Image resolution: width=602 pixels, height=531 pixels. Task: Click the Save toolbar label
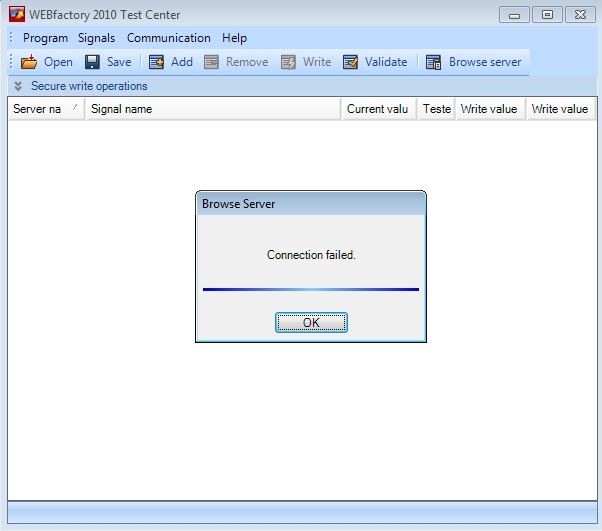point(119,62)
